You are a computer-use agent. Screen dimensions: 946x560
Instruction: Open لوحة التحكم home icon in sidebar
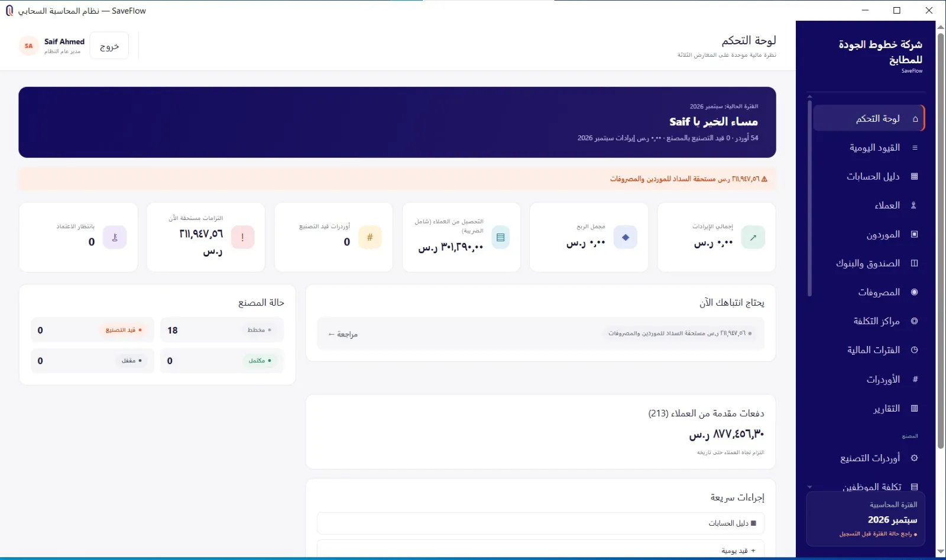tap(915, 119)
